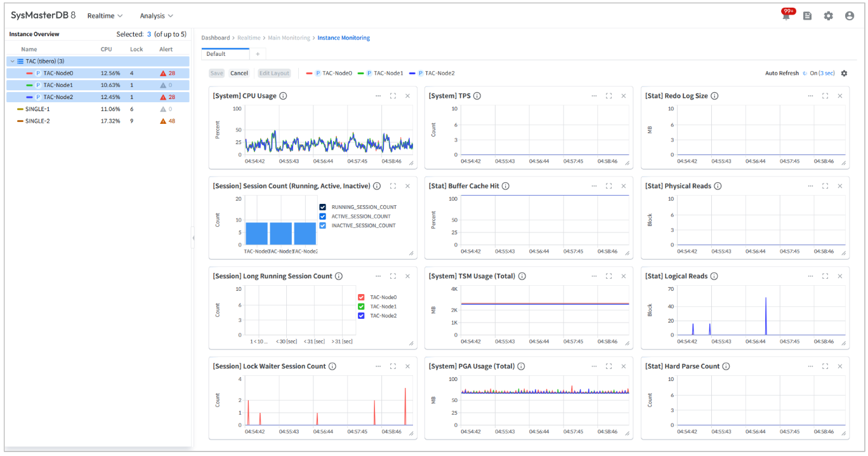This screenshot has height=456, width=868.
Task: Click the Save button
Action: tap(217, 73)
